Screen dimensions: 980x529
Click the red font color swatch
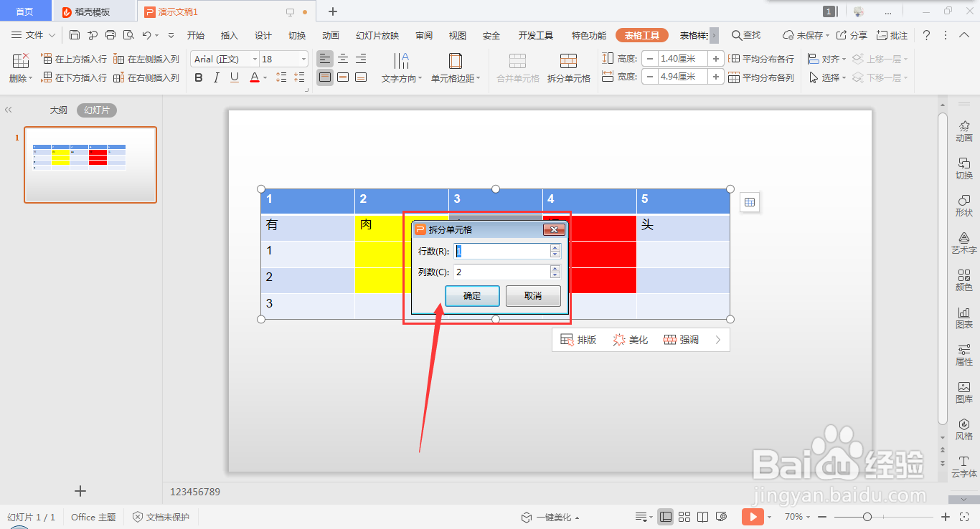point(255,82)
